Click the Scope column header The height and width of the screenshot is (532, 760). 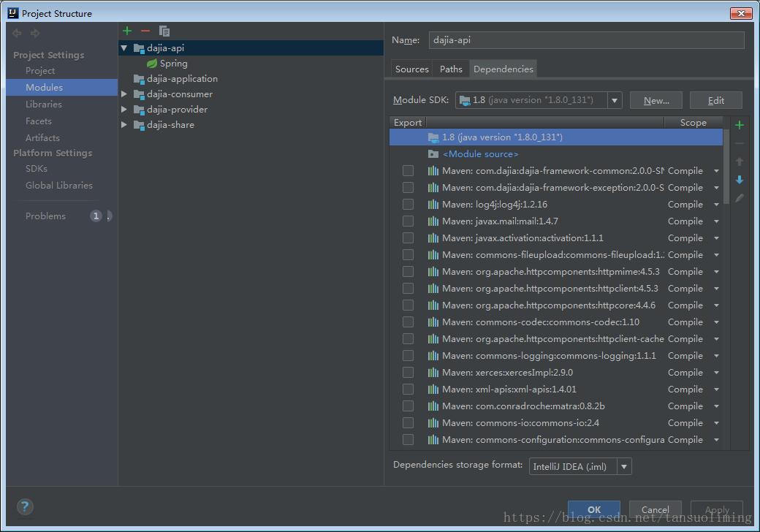(x=693, y=123)
